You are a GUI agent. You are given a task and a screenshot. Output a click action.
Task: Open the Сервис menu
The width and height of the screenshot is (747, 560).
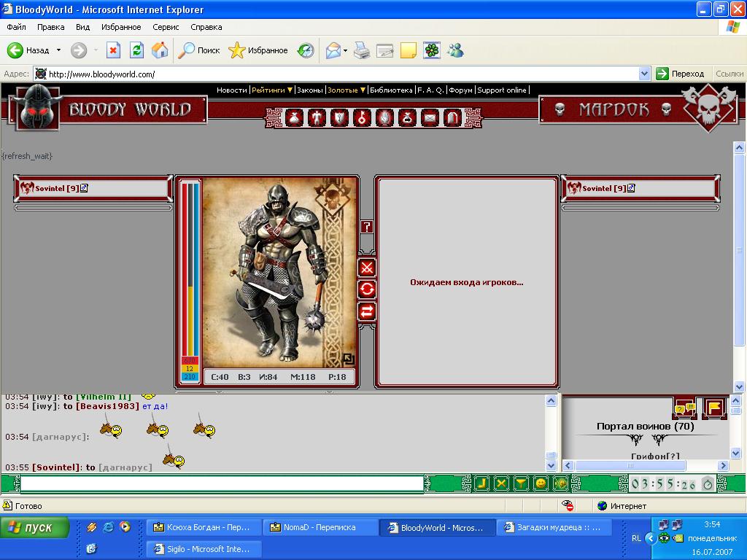(x=166, y=27)
